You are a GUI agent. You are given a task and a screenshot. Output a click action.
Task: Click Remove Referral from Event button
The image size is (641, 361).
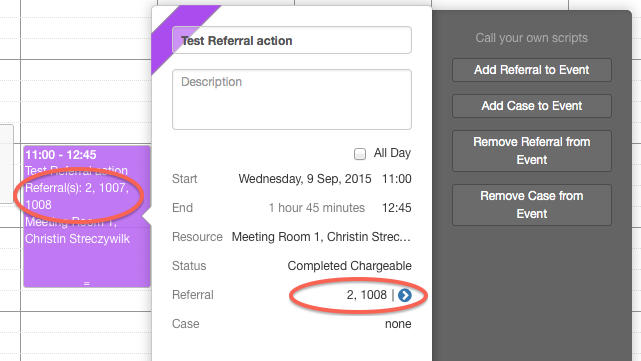pos(531,151)
